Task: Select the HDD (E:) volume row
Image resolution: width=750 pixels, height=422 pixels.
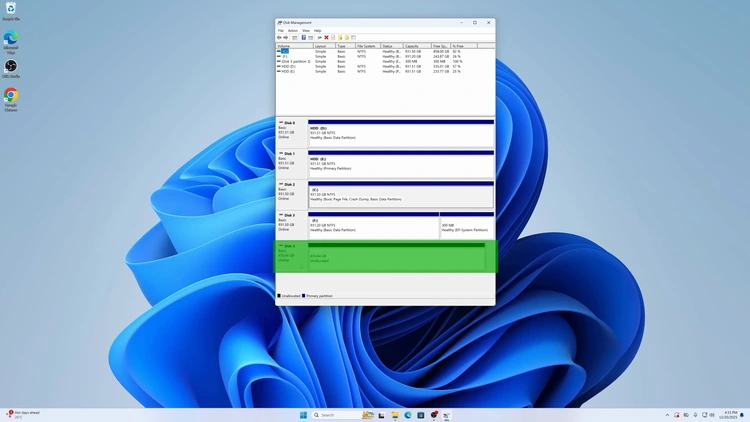Action: click(x=385, y=71)
